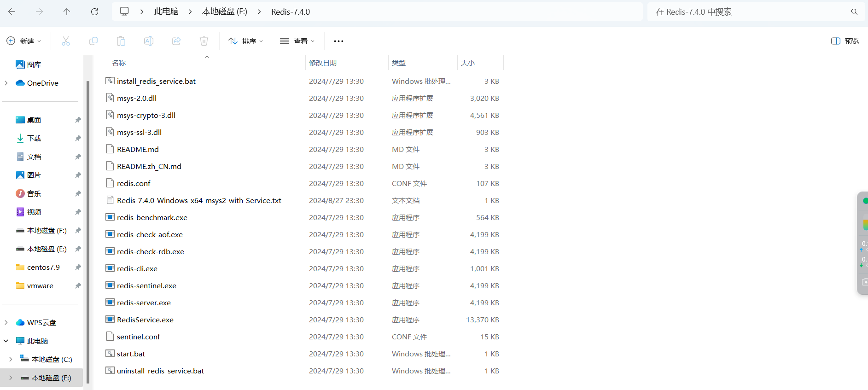This screenshot has width=868, height=390.
Task: Toggle the 预览 preview pane
Action: pos(845,41)
